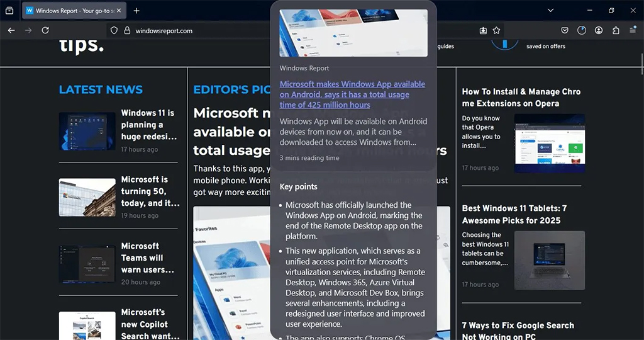Image resolution: width=644 pixels, height=340 pixels.
Task: Open 'Windows 11 is planning a huge redesi...' article
Action: (149, 125)
